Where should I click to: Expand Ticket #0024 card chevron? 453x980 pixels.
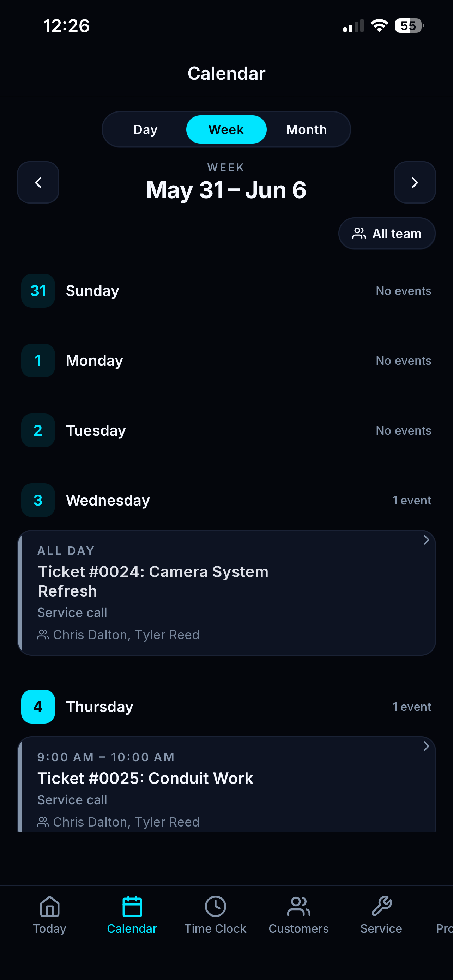coord(427,540)
